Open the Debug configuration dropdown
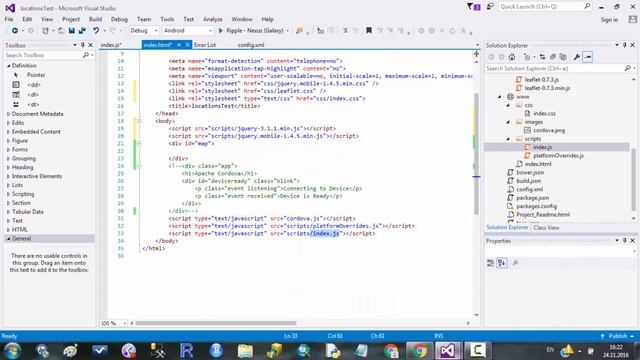Viewport: 640px width, 360px height. point(144,31)
